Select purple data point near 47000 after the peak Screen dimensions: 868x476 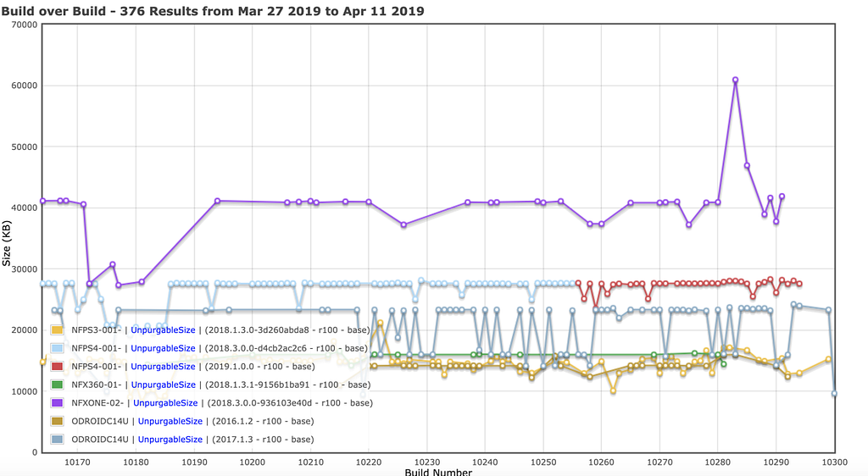click(747, 166)
